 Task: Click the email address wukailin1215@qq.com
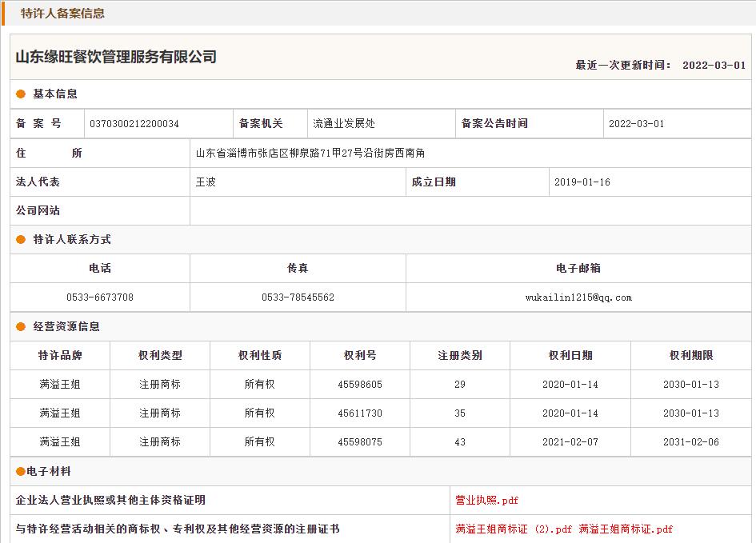click(578, 297)
